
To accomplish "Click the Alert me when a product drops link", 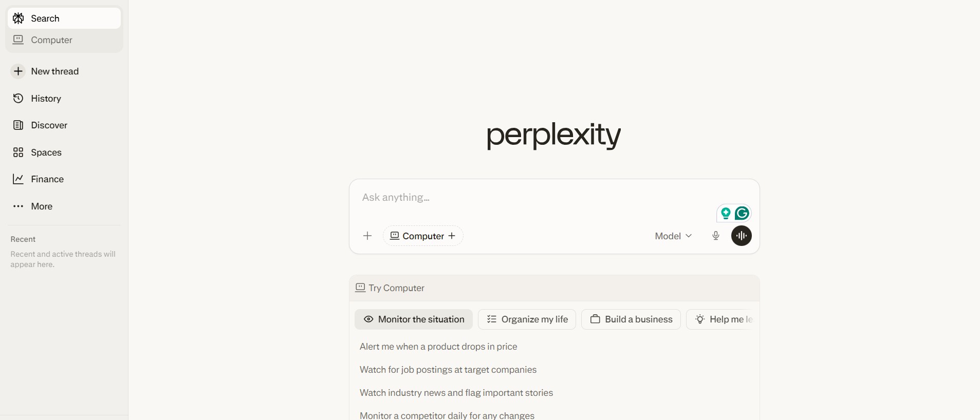I will pos(438,347).
